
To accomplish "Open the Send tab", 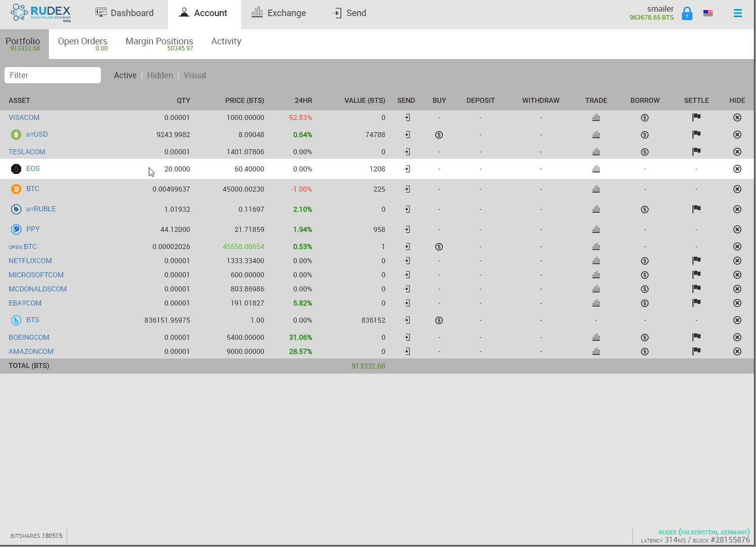I will pos(349,13).
